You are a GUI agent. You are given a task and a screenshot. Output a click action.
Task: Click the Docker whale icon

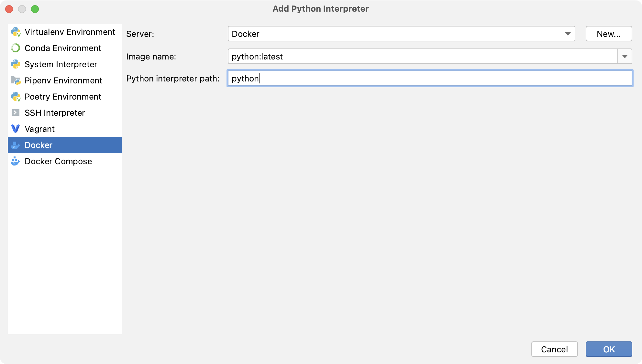(x=16, y=145)
